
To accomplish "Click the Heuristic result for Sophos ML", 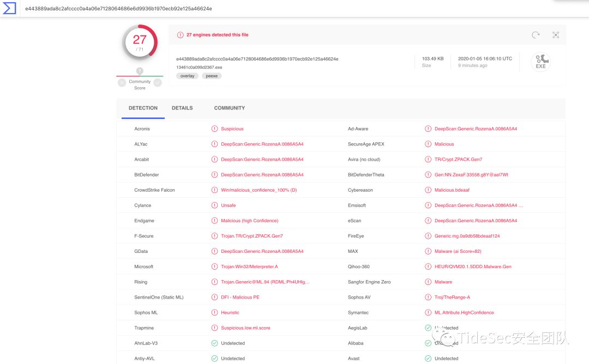I will click(230, 313).
